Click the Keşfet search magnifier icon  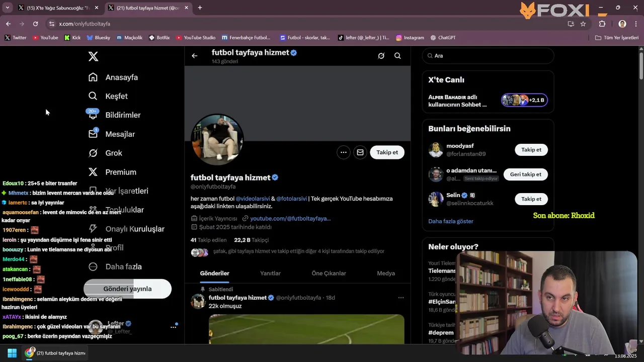pyautogui.click(x=93, y=96)
